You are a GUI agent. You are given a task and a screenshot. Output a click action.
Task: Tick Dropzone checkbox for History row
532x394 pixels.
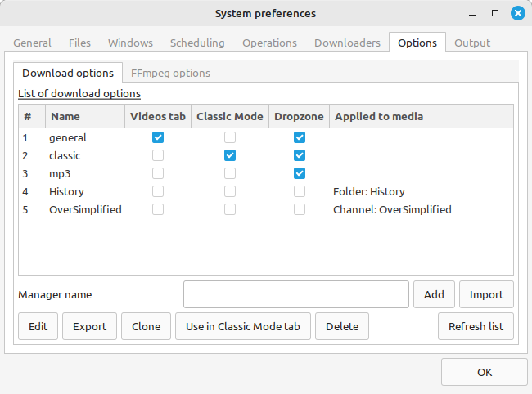[x=300, y=191]
